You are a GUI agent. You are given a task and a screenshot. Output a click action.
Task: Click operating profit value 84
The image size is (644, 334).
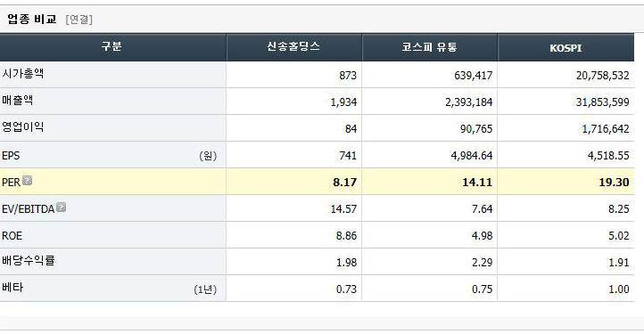(x=351, y=129)
